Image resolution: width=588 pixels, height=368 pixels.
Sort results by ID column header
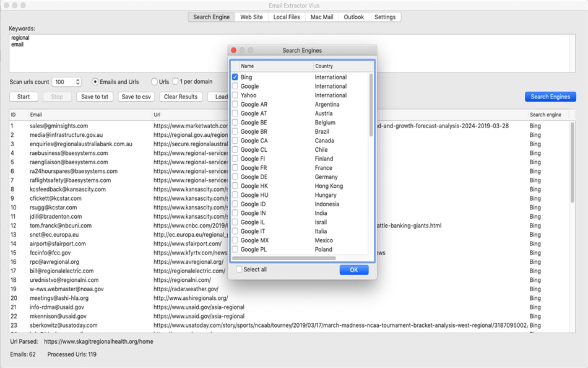pos(19,115)
